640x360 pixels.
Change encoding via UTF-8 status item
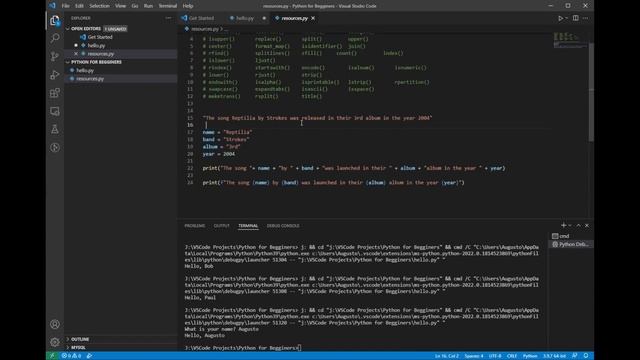(495, 356)
